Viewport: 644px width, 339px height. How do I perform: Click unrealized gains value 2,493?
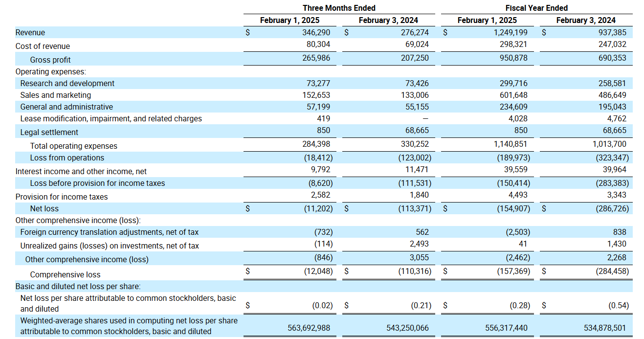pyautogui.click(x=419, y=244)
